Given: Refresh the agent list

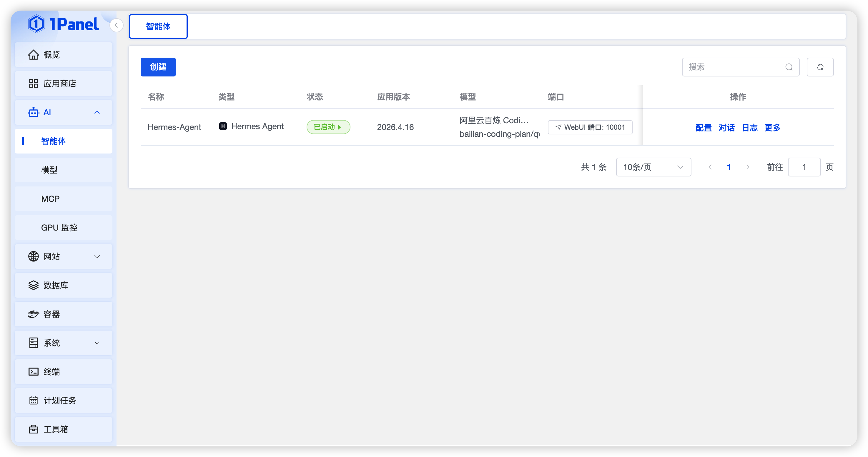Looking at the screenshot, I should point(820,67).
